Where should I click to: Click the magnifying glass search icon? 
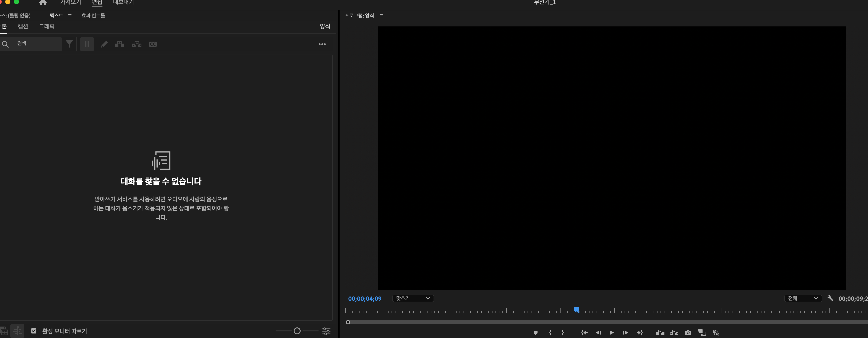click(x=5, y=44)
